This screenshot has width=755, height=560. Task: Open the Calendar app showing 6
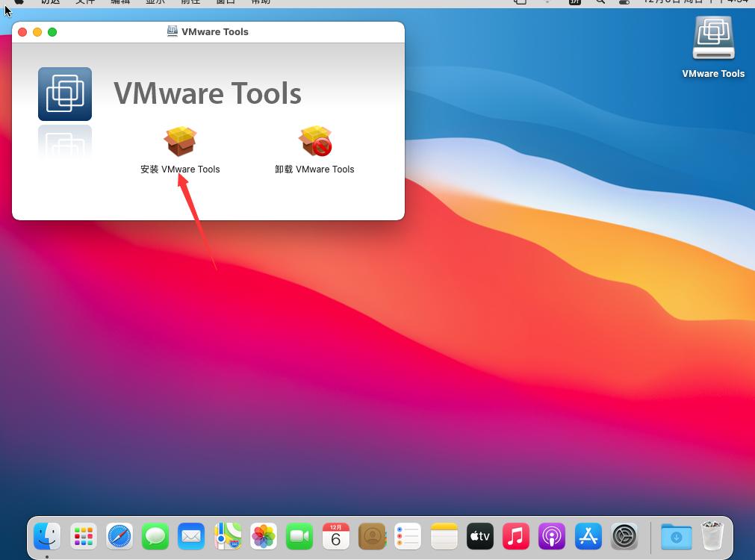click(x=335, y=535)
